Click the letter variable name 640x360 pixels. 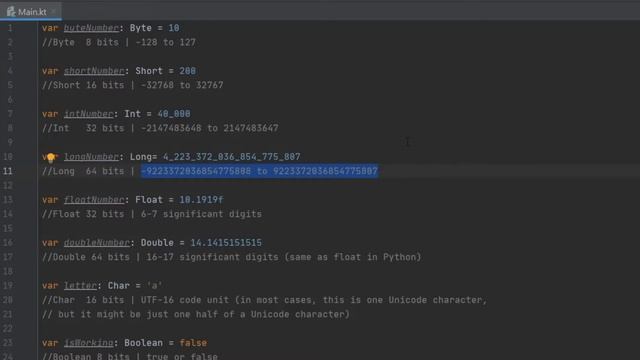(80, 285)
